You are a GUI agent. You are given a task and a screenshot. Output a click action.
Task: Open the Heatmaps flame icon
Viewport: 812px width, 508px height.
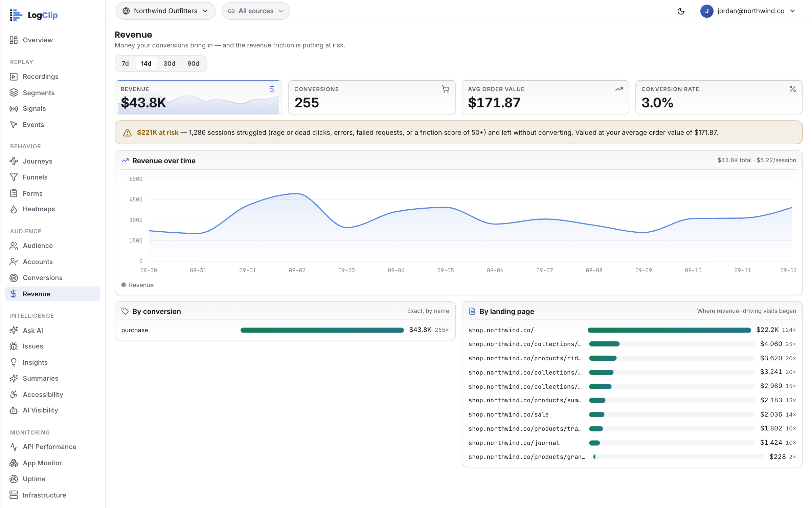[14, 209]
